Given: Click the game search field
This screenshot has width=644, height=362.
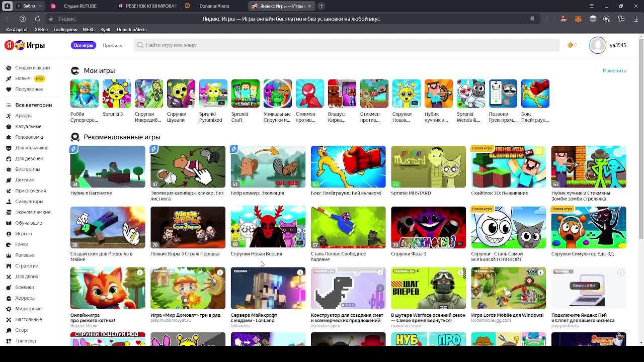Looking at the screenshot, I should tap(347, 45).
